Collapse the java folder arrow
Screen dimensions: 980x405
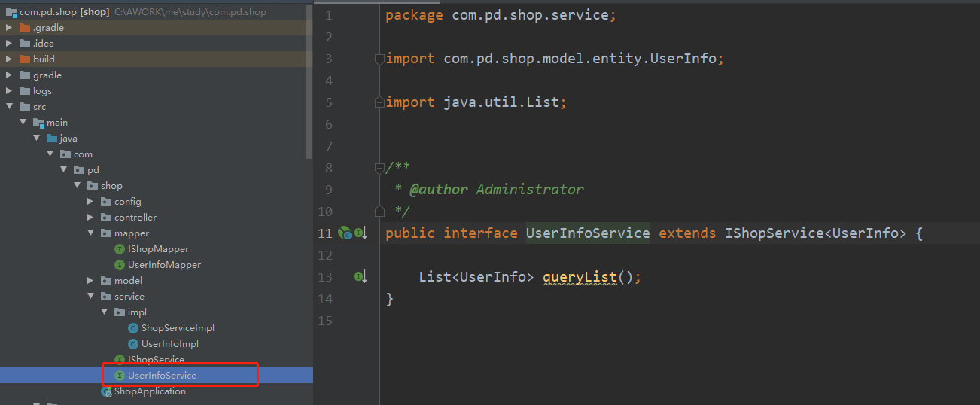[36, 138]
